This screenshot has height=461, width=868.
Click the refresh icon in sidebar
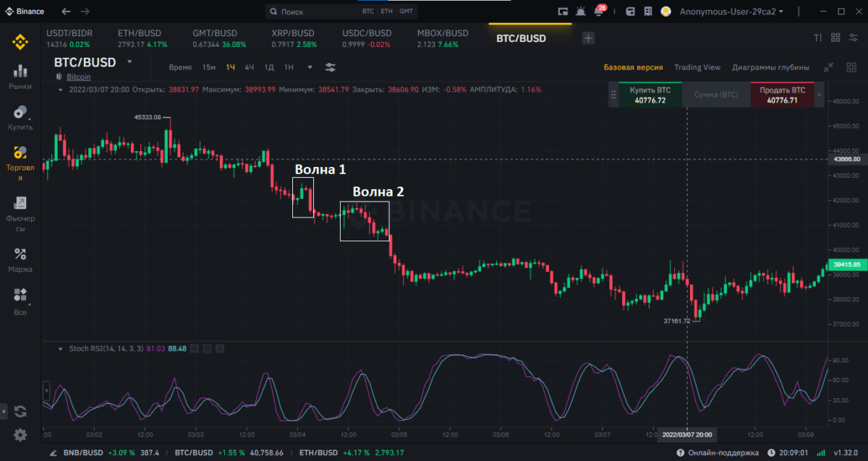click(x=20, y=411)
